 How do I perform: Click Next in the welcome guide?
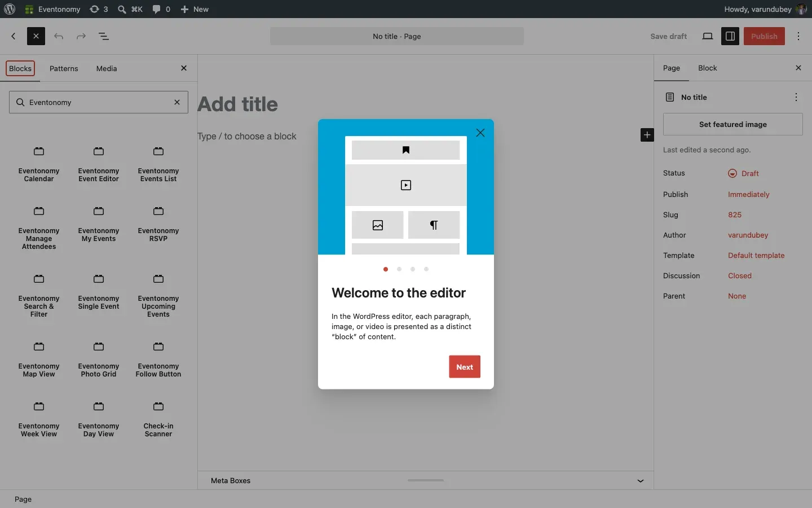465,367
